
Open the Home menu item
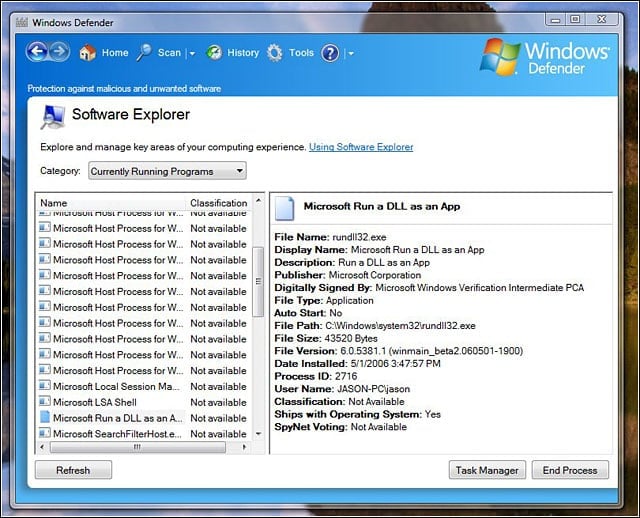point(115,53)
